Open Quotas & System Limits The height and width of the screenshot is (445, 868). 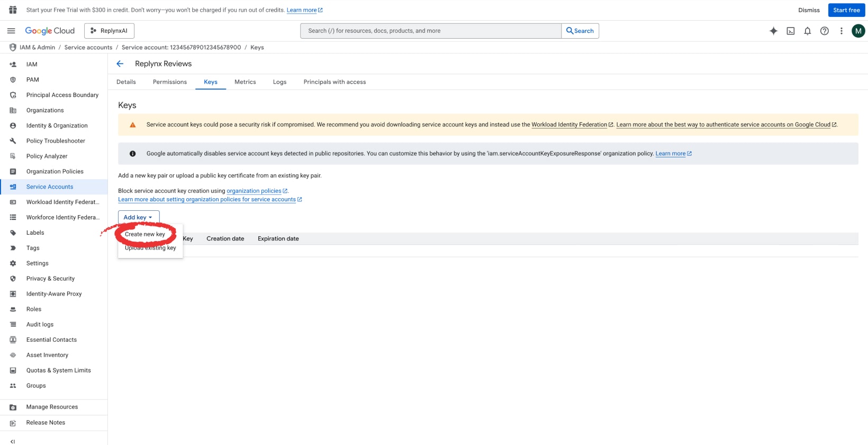click(54, 371)
